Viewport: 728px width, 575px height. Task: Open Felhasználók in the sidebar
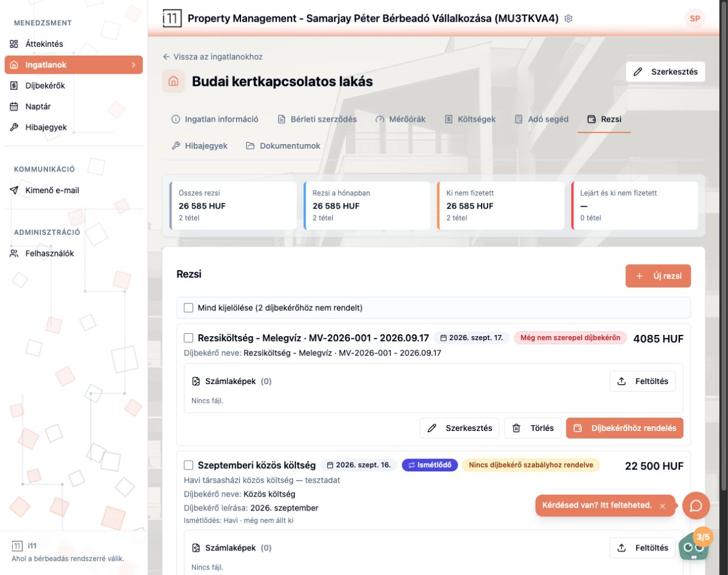pyautogui.click(x=74, y=254)
